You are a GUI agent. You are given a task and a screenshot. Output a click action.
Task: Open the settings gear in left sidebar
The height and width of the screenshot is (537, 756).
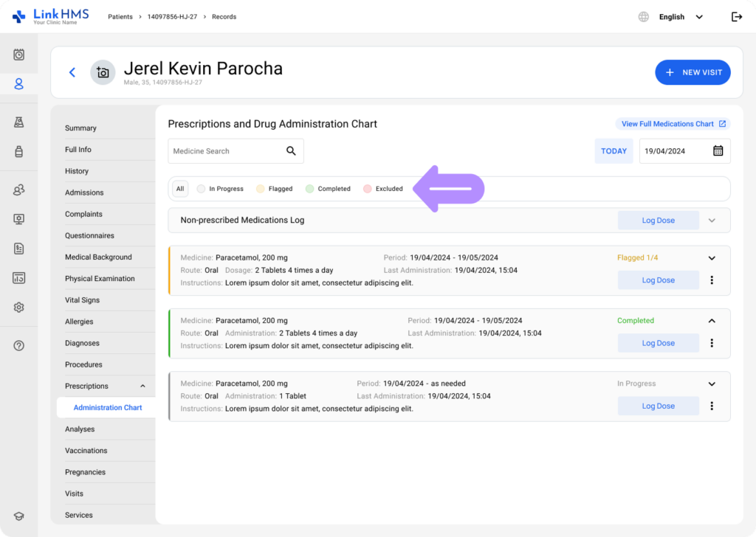coord(19,308)
